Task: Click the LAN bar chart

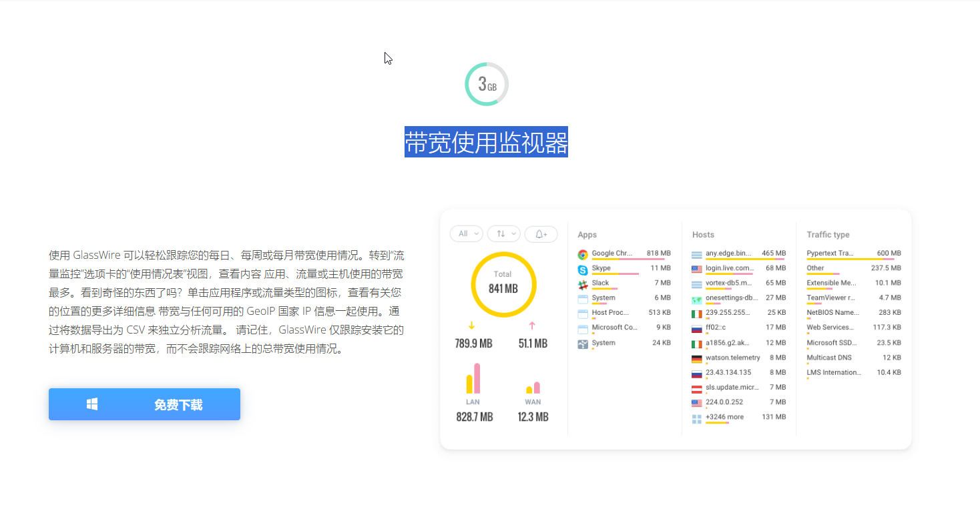Action: 473,378
